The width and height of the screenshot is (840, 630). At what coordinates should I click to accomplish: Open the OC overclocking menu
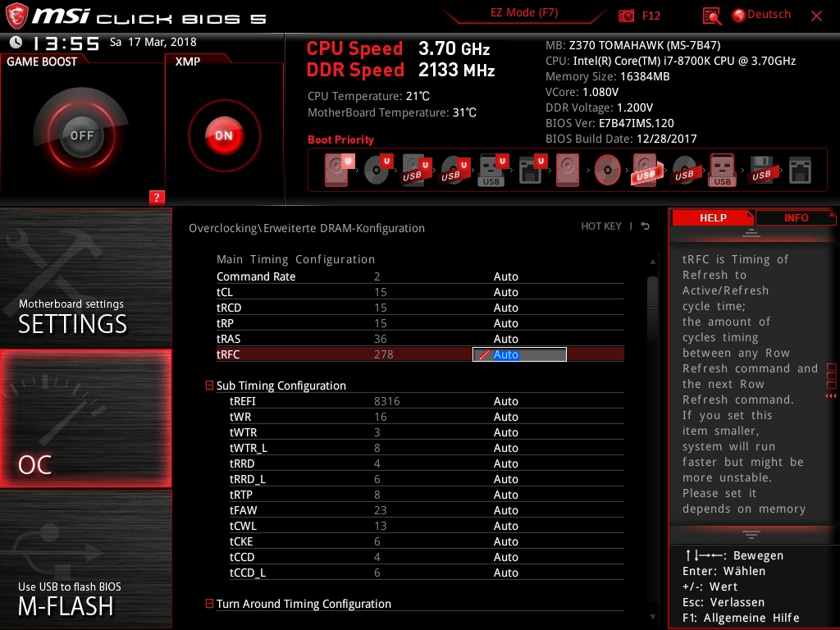(85, 418)
